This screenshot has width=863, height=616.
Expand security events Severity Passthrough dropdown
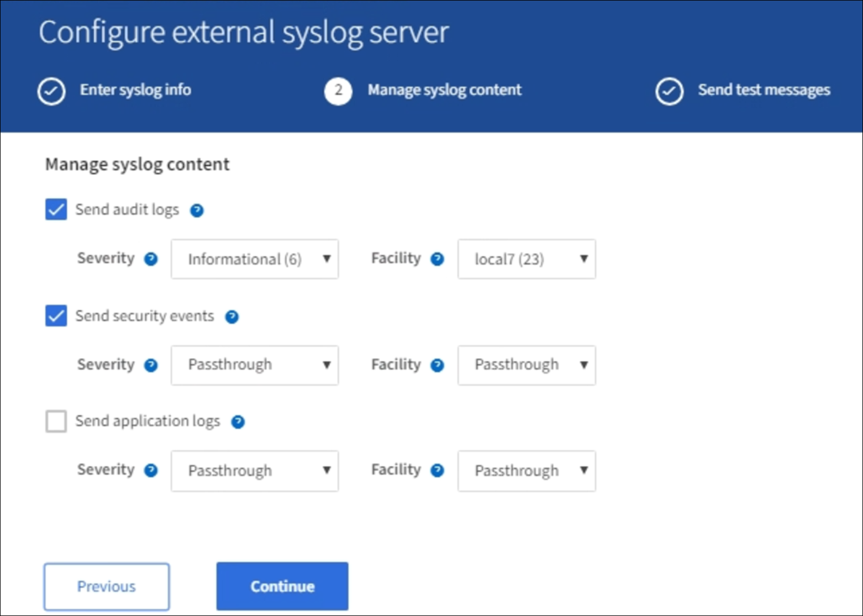255,365
